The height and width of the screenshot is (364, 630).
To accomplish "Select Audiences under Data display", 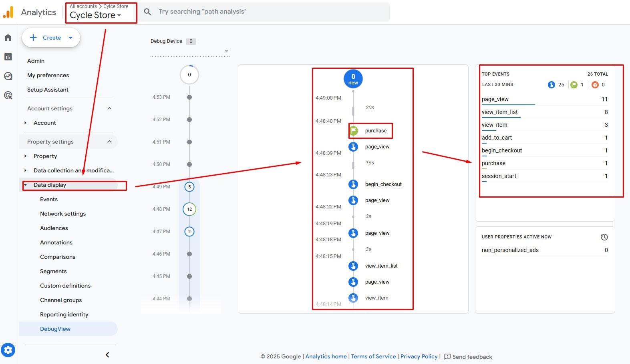I will [x=54, y=228].
